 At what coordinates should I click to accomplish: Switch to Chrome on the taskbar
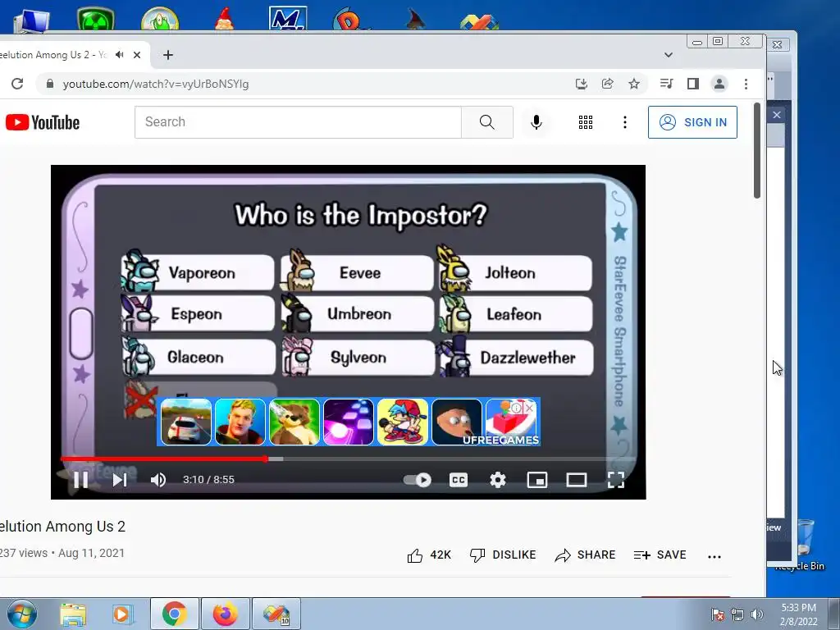tap(174, 614)
